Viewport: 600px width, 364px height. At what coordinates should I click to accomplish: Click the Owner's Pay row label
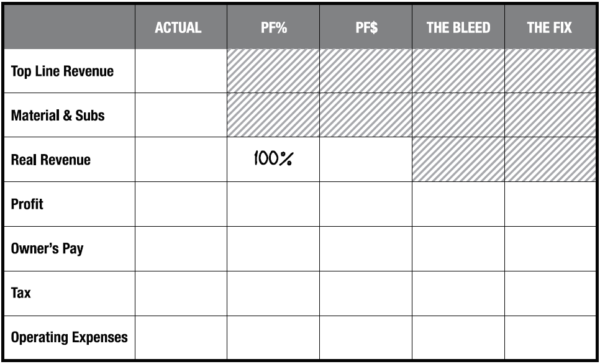tap(47, 248)
